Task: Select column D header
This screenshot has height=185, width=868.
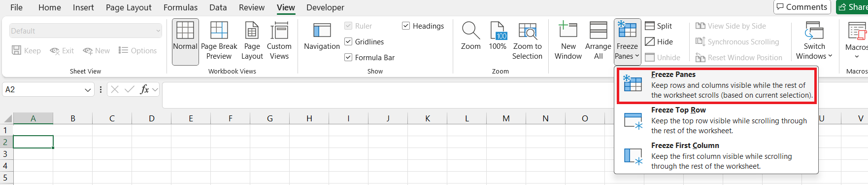Action: [151, 118]
